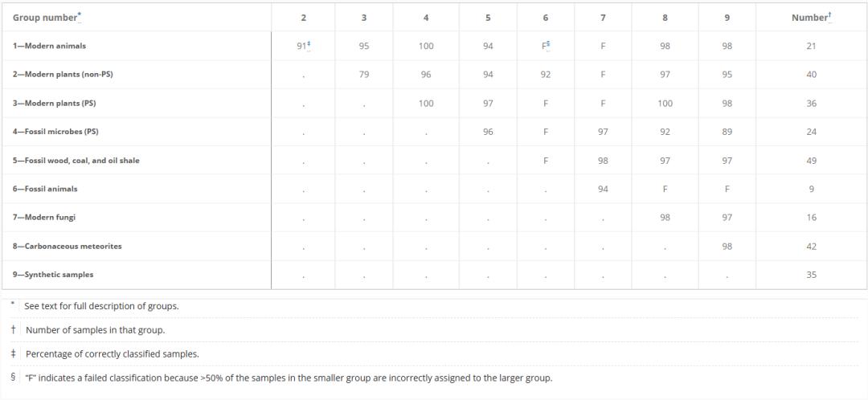This screenshot has height=400, width=868.
Task: Select the 6—Fossil animals row label
Action: 45,189
